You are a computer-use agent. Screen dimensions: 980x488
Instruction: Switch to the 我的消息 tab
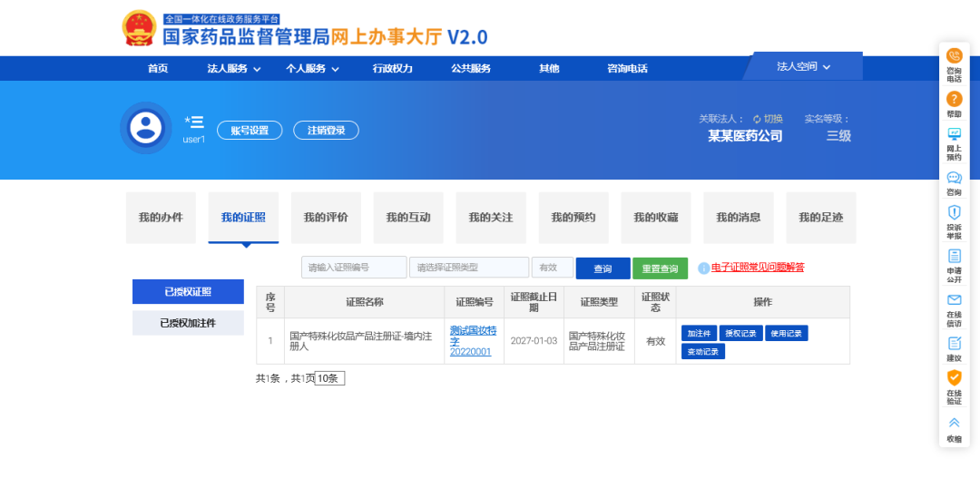point(738,218)
